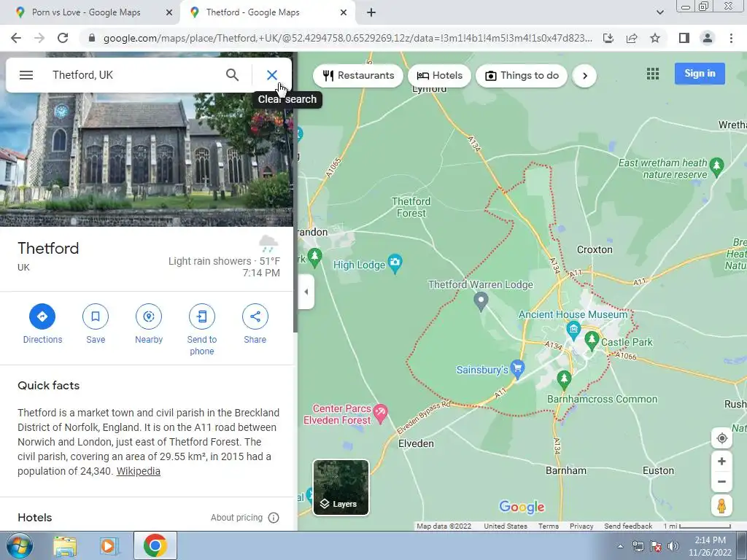Reload the page
Viewport: 747px width, 560px height.
pos(63,38)
